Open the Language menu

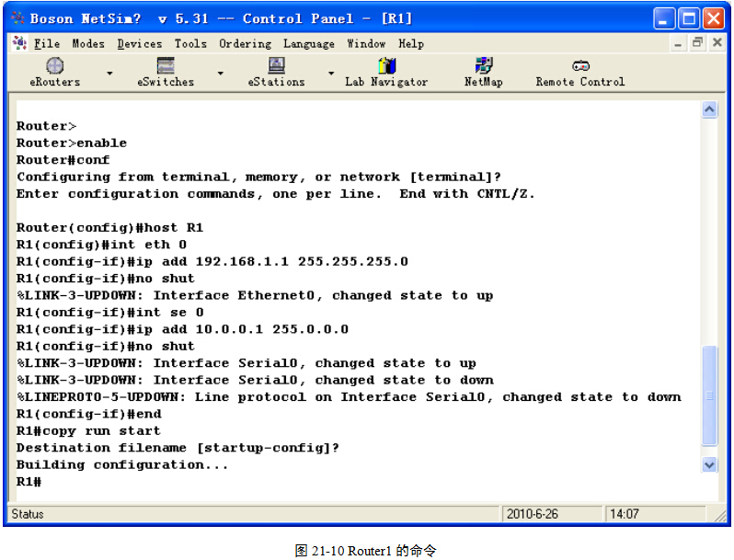tap(309, 43)
